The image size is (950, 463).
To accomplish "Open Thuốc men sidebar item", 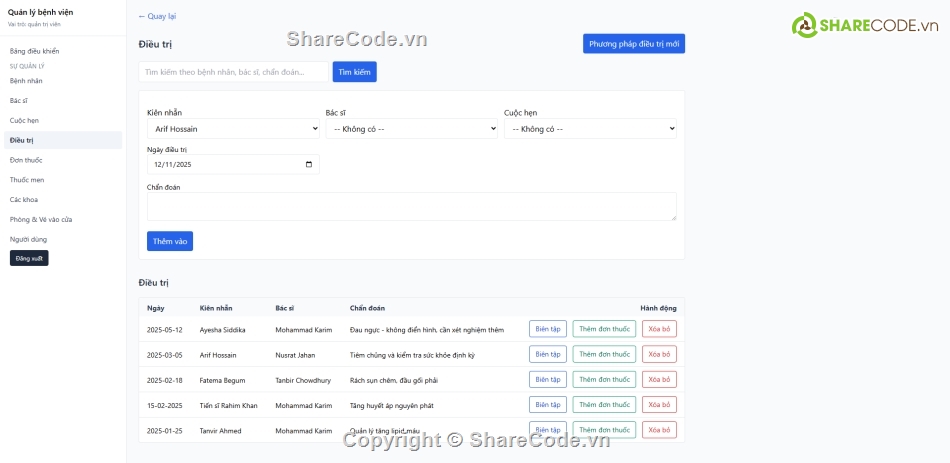I will [x=27, y=180].
